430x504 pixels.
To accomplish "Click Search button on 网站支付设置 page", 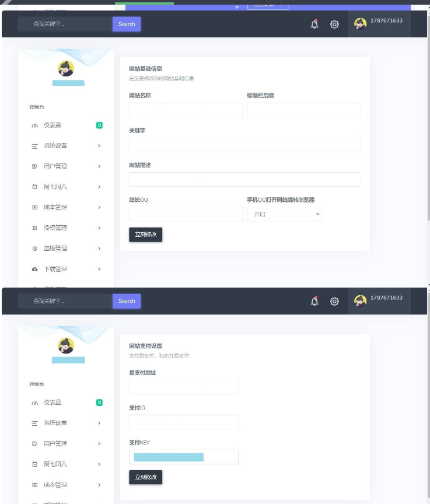I will click(127, 301).
